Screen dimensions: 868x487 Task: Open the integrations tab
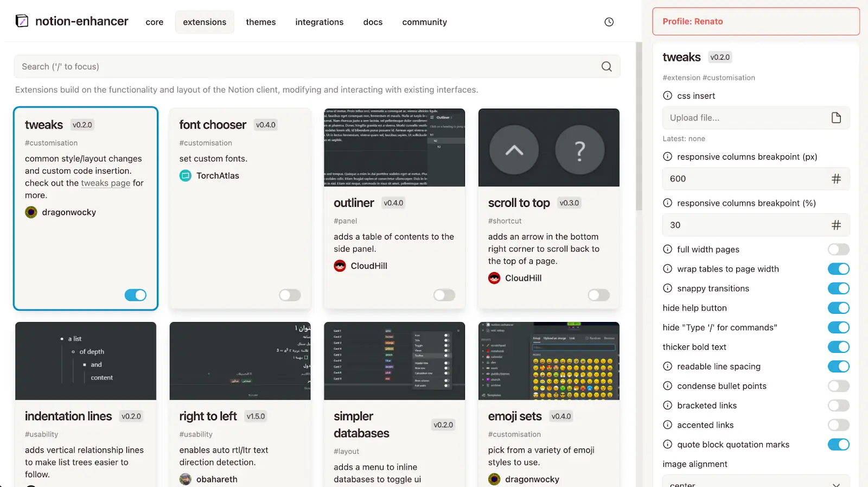[320, 22]
